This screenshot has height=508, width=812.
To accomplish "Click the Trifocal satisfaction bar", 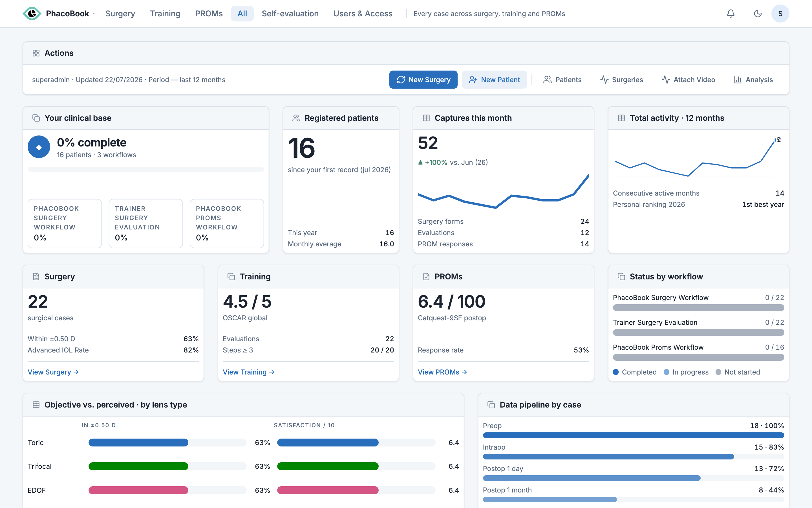I will tap(356, 466).
